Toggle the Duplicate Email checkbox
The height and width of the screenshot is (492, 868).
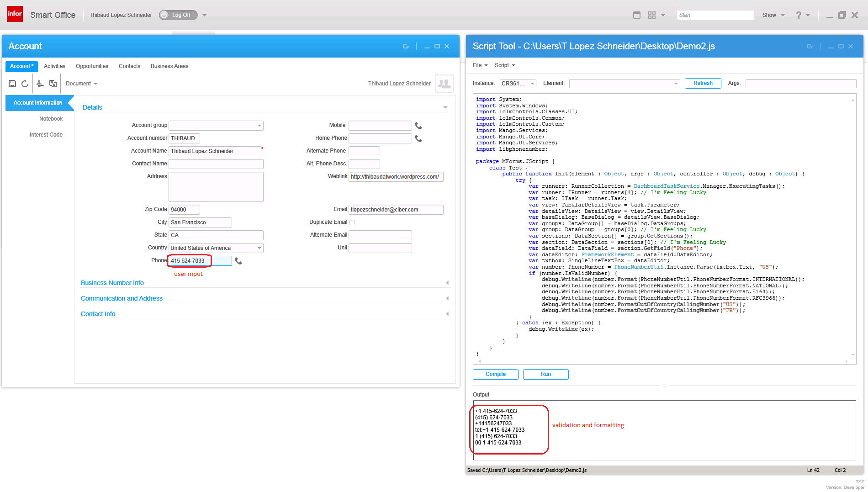[x=352, y=222]
